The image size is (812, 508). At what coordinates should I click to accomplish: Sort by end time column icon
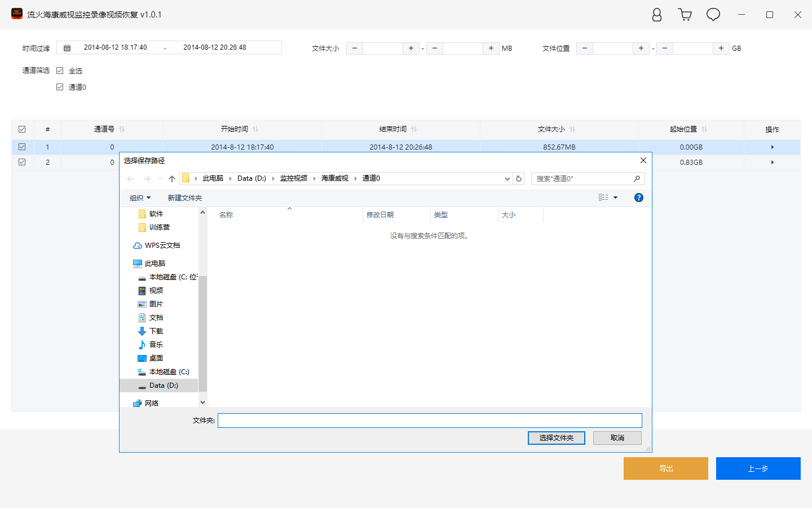point(414,129)
